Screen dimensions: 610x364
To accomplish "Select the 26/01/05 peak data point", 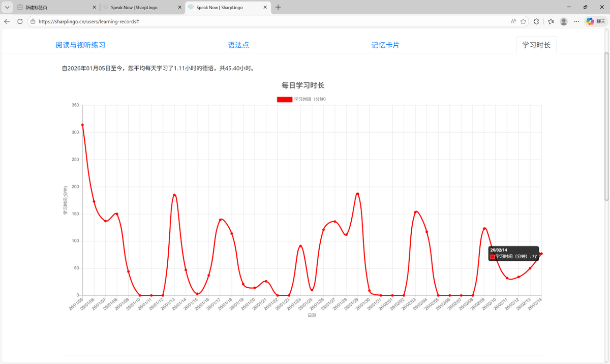I will (82, 125).
